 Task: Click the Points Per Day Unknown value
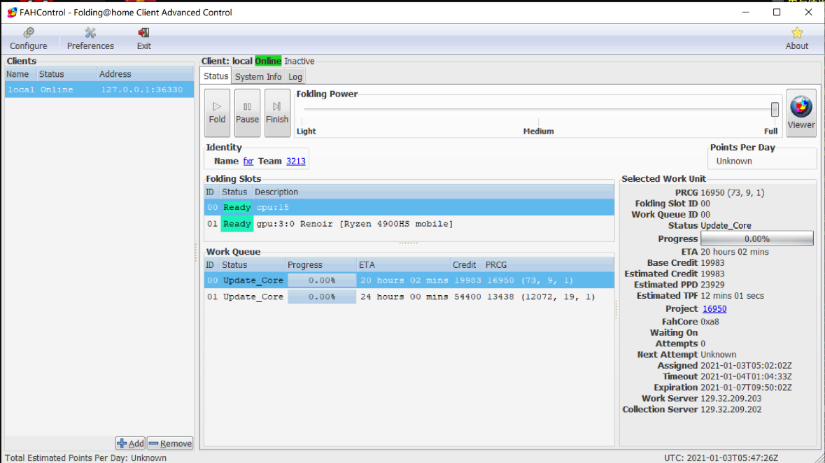pos(734,161)
